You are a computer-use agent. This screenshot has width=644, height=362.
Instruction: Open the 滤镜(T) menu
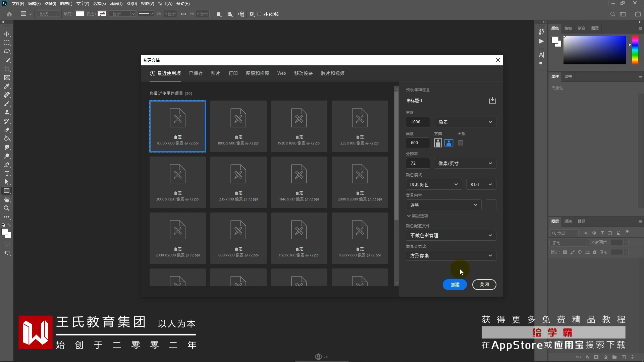click(x=116, y=4)
